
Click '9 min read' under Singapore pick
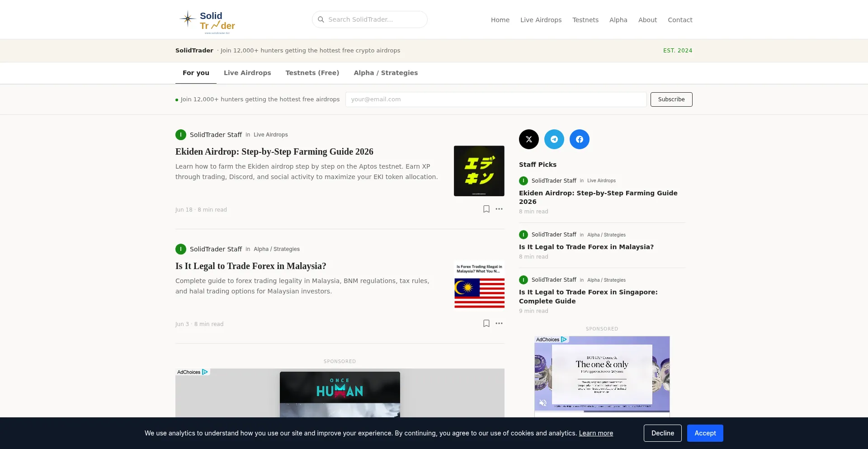[x=533, y=311]
